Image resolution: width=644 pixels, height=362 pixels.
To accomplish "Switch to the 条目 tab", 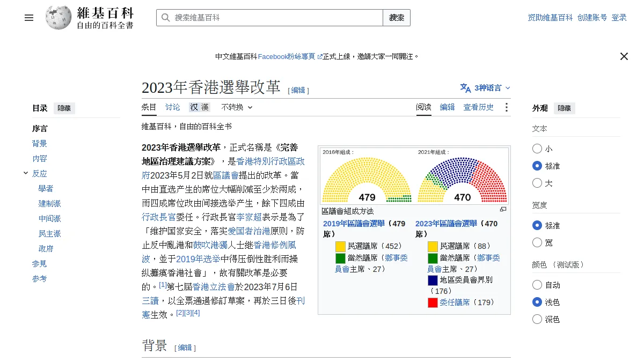I will click(149, 107).
